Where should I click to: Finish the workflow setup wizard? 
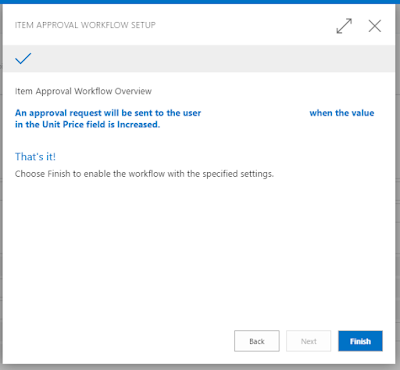pos(360,341)
